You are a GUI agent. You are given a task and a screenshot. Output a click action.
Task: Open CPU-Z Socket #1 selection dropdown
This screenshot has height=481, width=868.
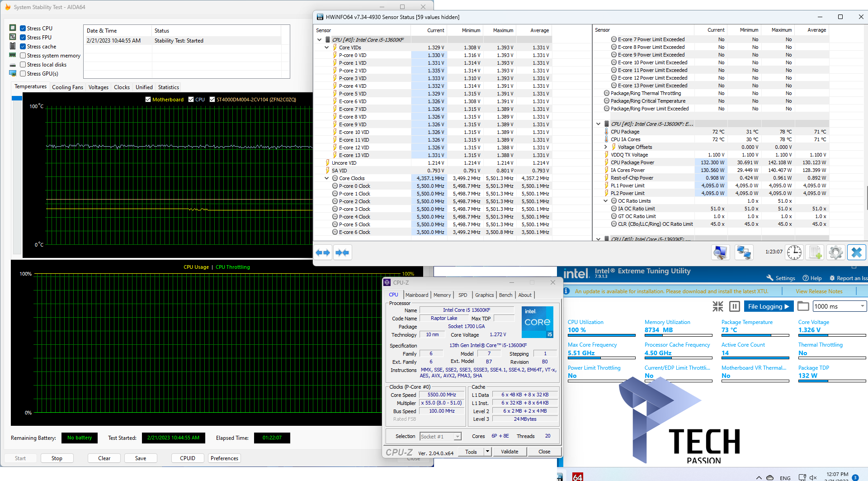[458, 437]
